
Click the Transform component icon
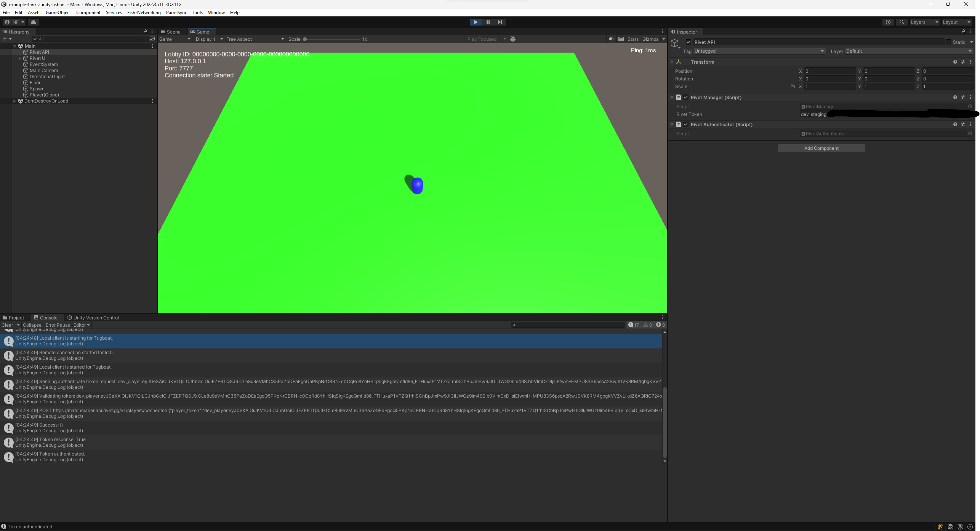680,61
